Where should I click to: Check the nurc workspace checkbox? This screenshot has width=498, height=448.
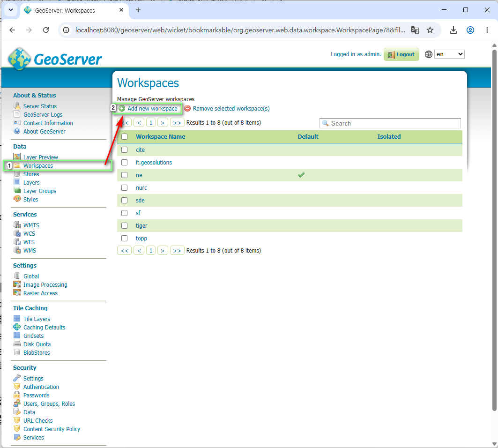coord(125,188)
